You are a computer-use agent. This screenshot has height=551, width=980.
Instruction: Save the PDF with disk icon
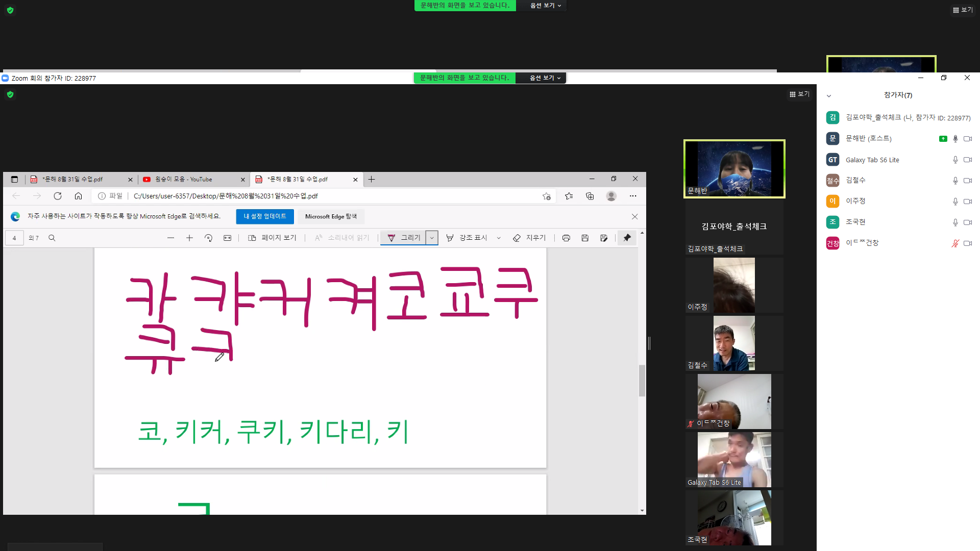click(x=585, y=238)
